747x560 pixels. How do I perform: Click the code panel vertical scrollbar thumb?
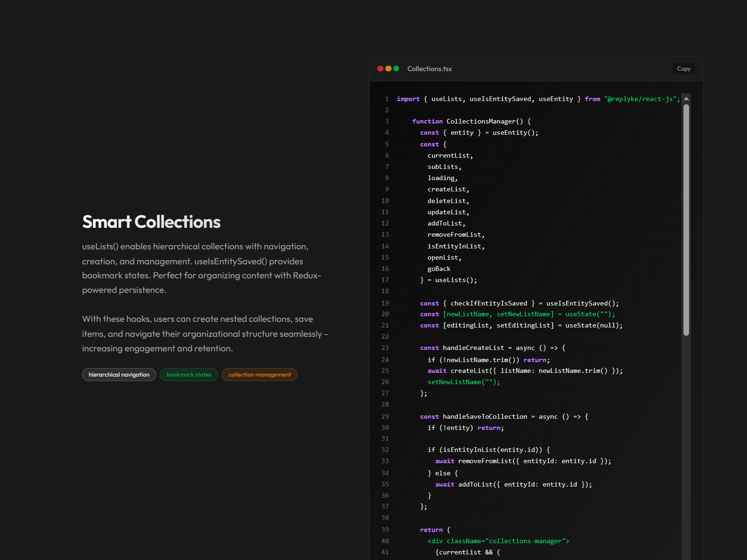point(686,220)
